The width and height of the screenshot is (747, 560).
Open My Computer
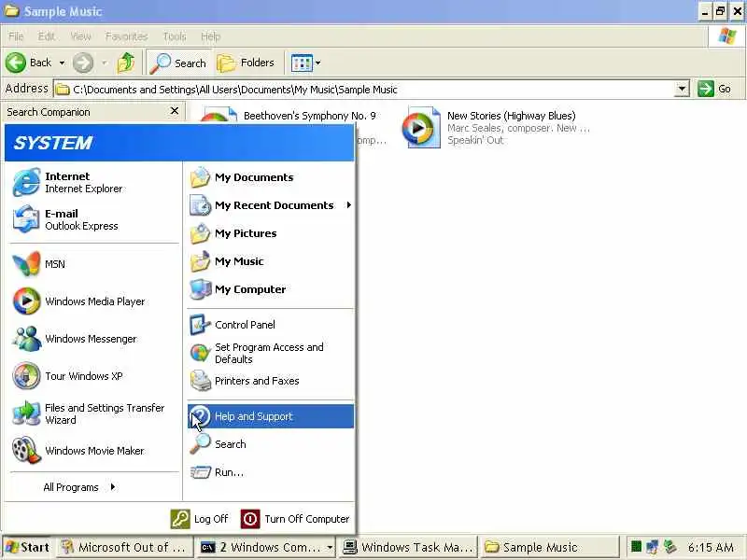point(270,289)
